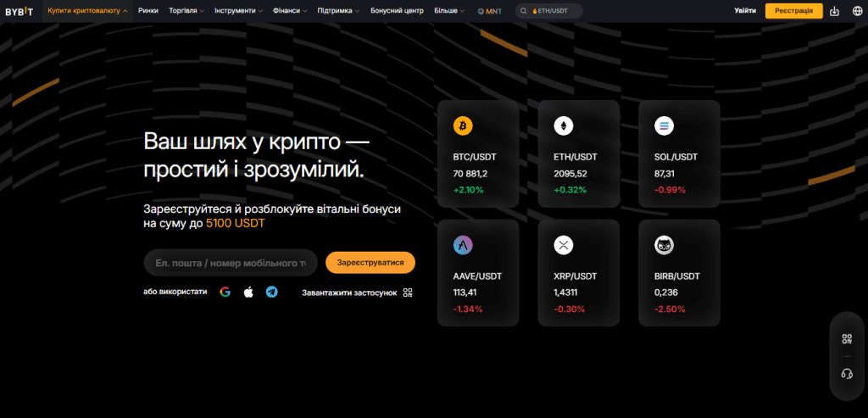Click the Зареєструватися button
This screenshot has width=868, height=418.
click(x=370, y=263)
